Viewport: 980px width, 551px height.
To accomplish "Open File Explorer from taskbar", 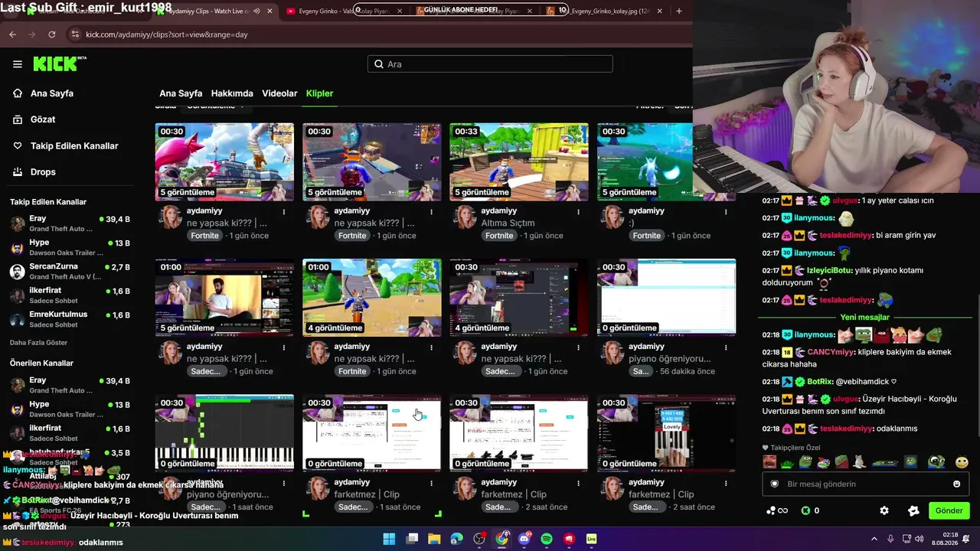I will coord(434,539).
